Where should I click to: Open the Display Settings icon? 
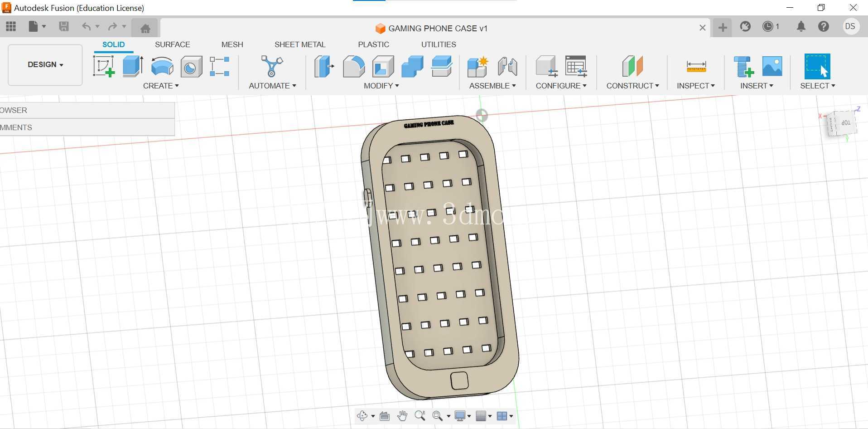point(460,416)
